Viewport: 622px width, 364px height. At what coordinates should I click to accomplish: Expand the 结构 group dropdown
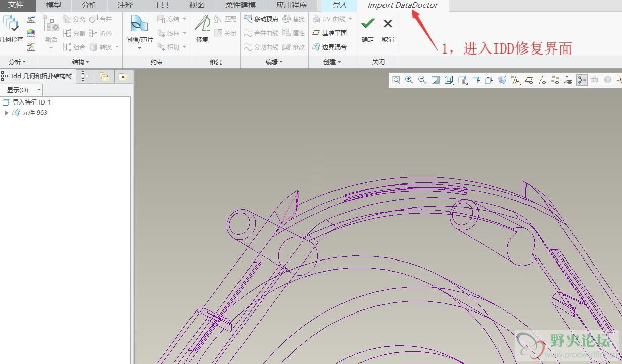(x=81, y=62)
